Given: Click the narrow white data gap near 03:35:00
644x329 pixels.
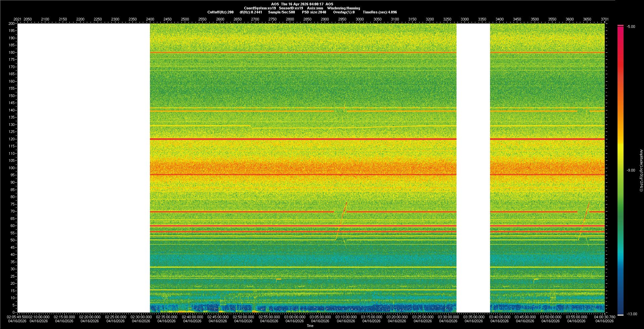Looking at the screenshot, I should point(473,168).
